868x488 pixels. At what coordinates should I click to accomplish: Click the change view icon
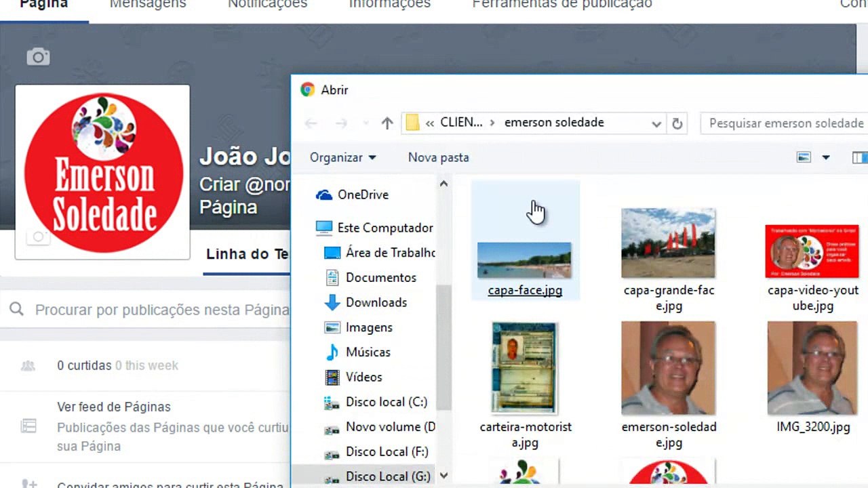click(x=804, y=157)
